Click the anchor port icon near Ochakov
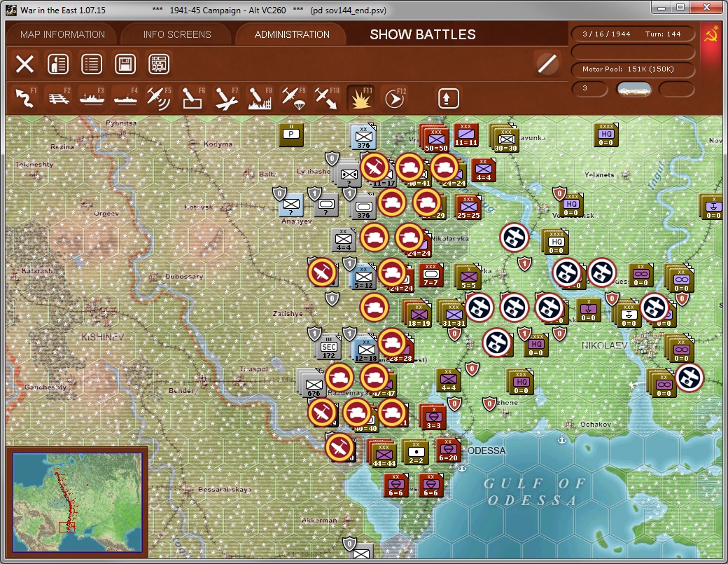Image resolution: width=728 pixels, height=564 pixels. pos(562,439)
